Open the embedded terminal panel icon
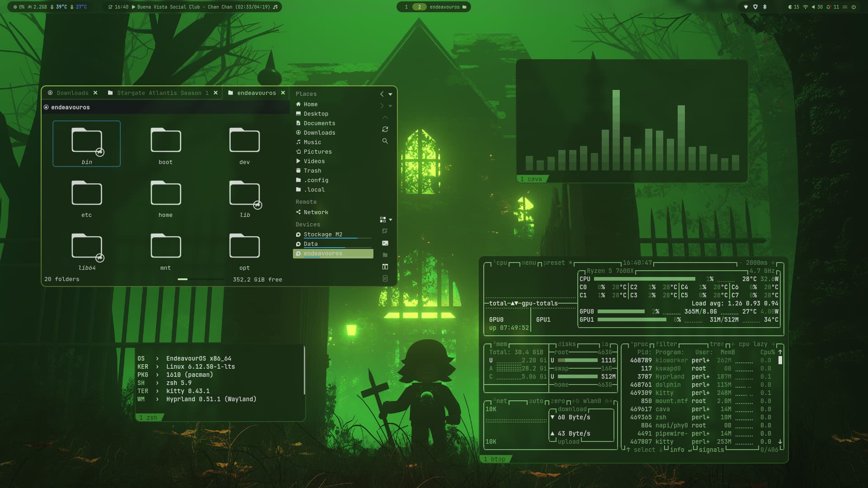Image resolution: width=868 pixels, height=488 pixels. click(x=385, y=243)
